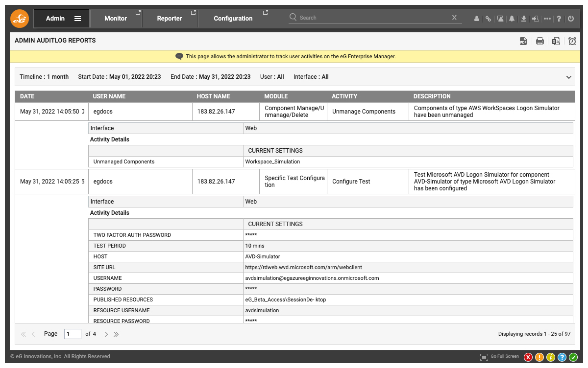Open the Admin hamburger menu
This screenshot has width=588, height=368.
pyautogui.click(x=77, y=19)
